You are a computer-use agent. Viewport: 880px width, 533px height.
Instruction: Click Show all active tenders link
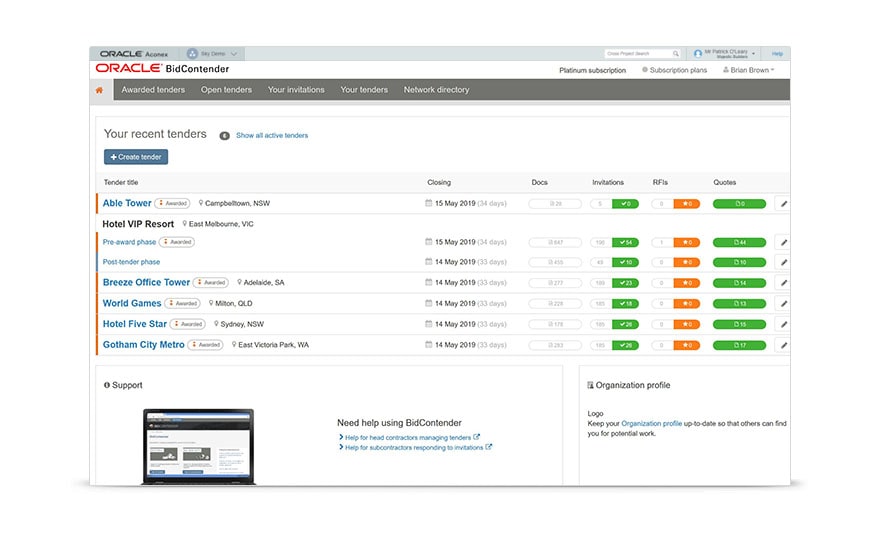[272, 135]
